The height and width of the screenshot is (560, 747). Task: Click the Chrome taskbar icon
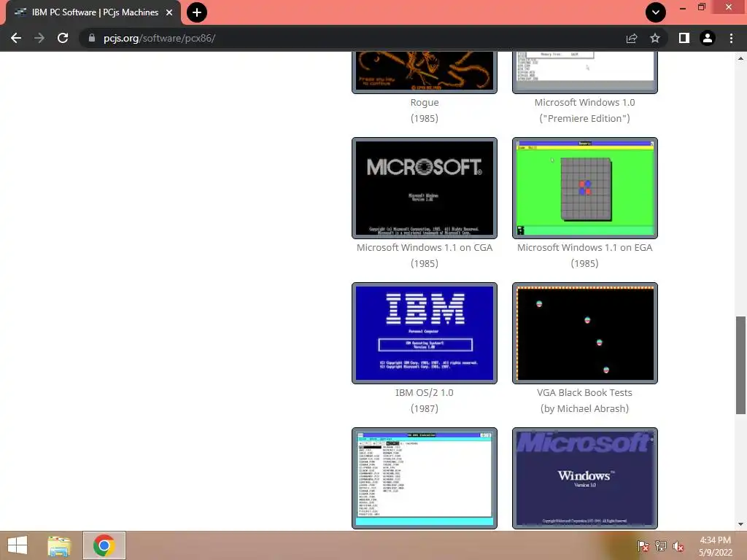(x=104, y=545)
